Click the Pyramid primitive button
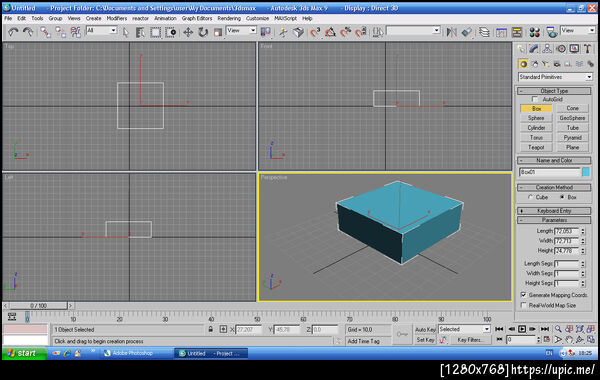Image resolution: width=600 pixels, height=380 pixels. tap(572, 137)
